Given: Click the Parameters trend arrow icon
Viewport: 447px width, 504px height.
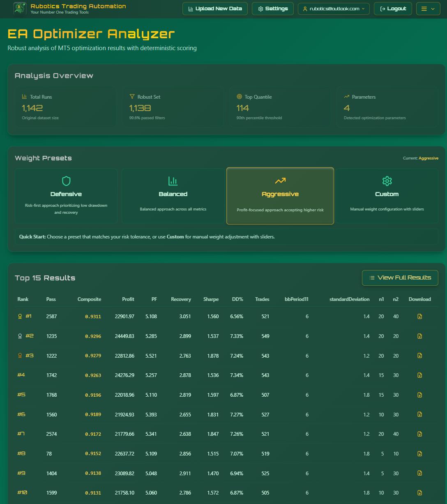Looking at the screenshot, I should click(346, 97).
